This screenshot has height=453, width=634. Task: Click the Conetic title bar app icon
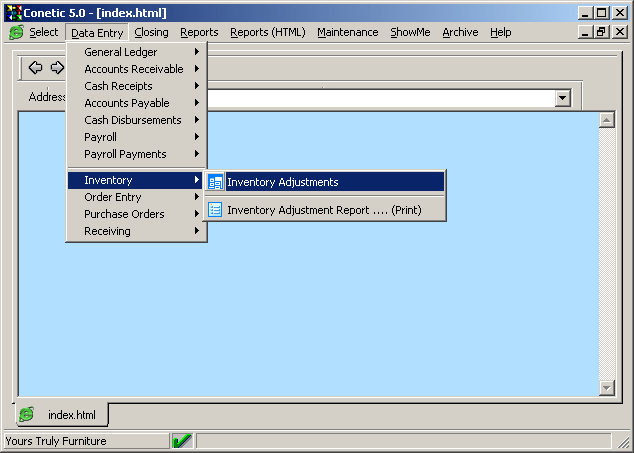click(12, 12)
